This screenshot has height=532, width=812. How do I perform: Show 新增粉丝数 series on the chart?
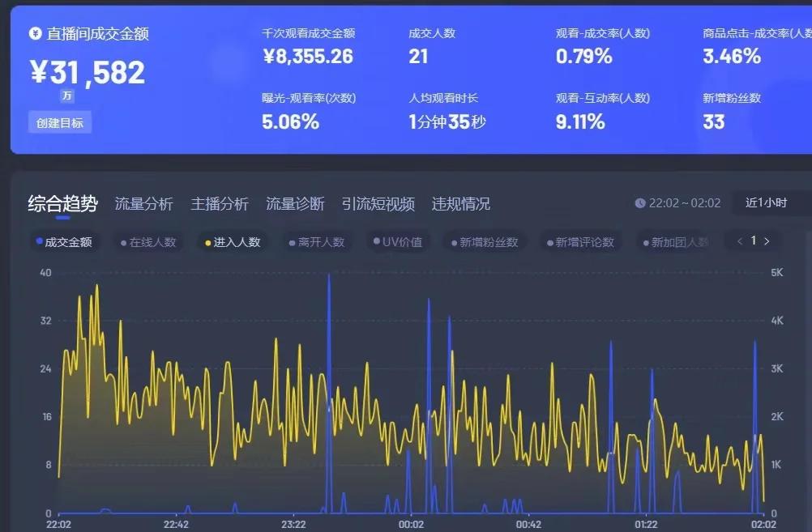485,242
